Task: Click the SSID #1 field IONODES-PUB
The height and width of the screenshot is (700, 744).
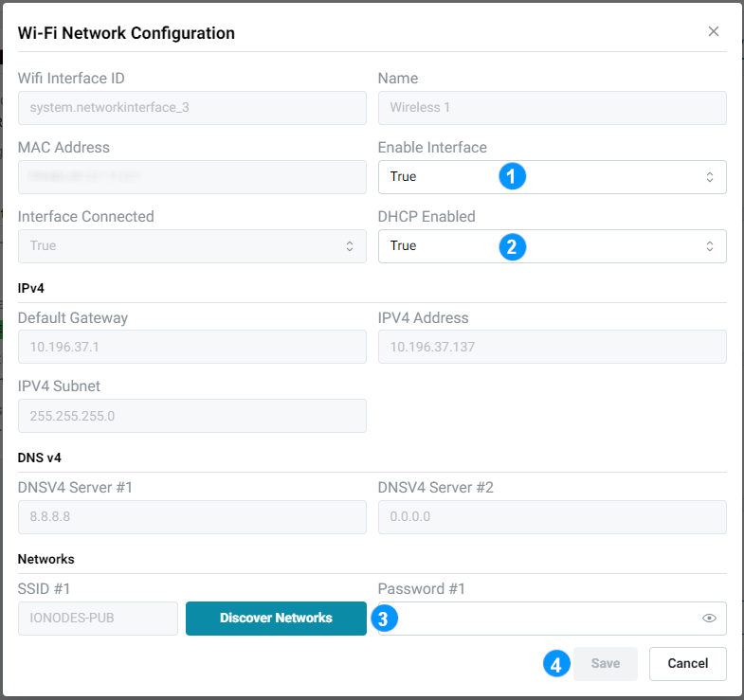Action: 98,618
